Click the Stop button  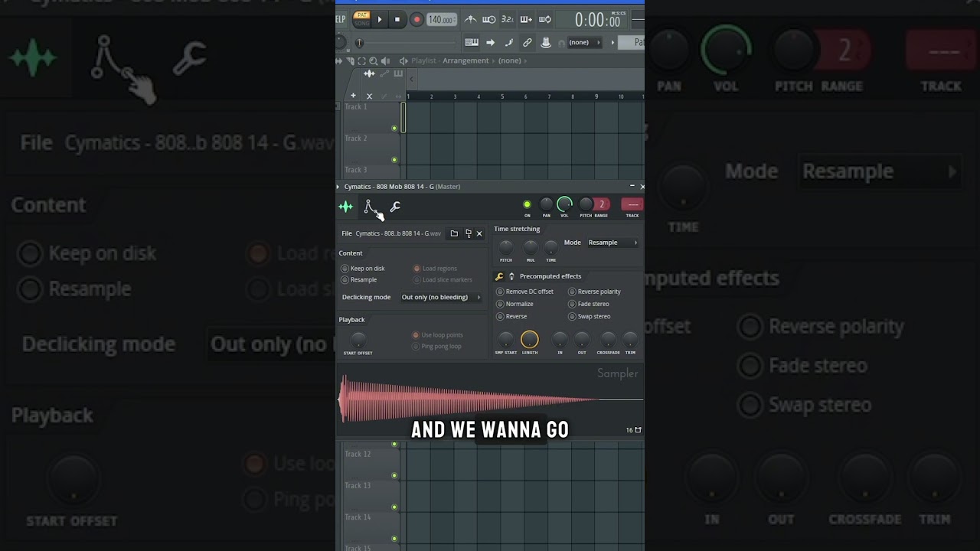click(x=397, y=20)
